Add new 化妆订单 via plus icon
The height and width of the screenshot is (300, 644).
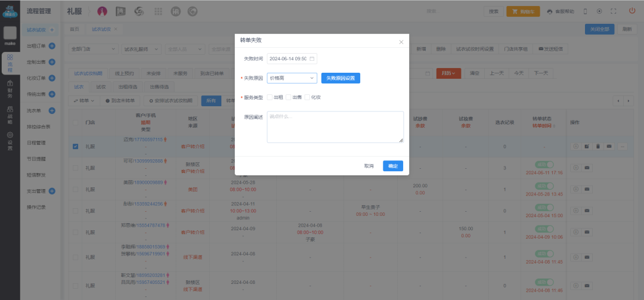(52, 78)
